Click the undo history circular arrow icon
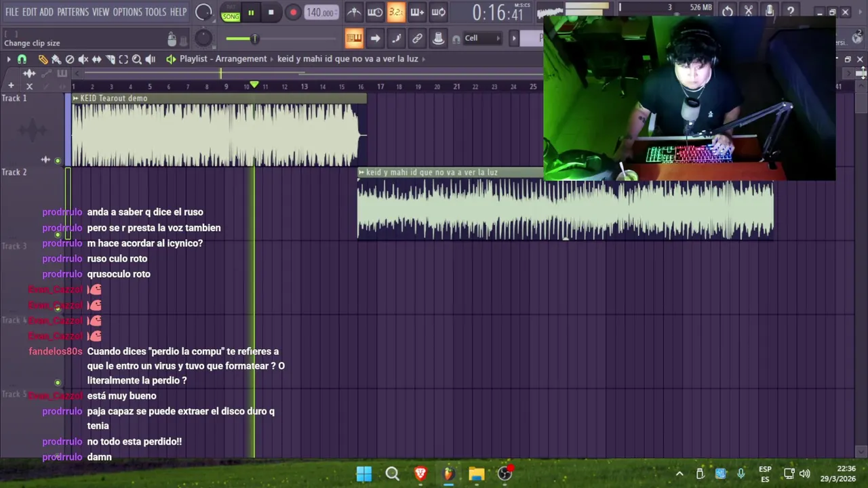Image resolution: width=868 pixels, height=488 pixels. click(728, 12)
